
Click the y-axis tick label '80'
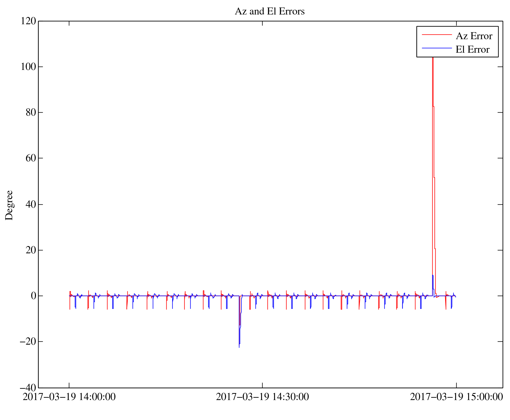click(31, 112)
